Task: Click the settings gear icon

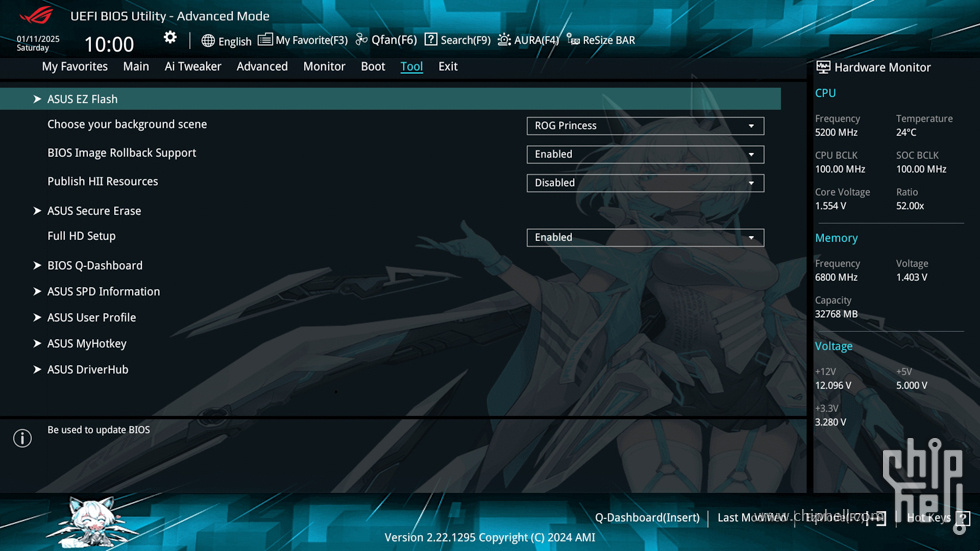Action: point(170,38)
